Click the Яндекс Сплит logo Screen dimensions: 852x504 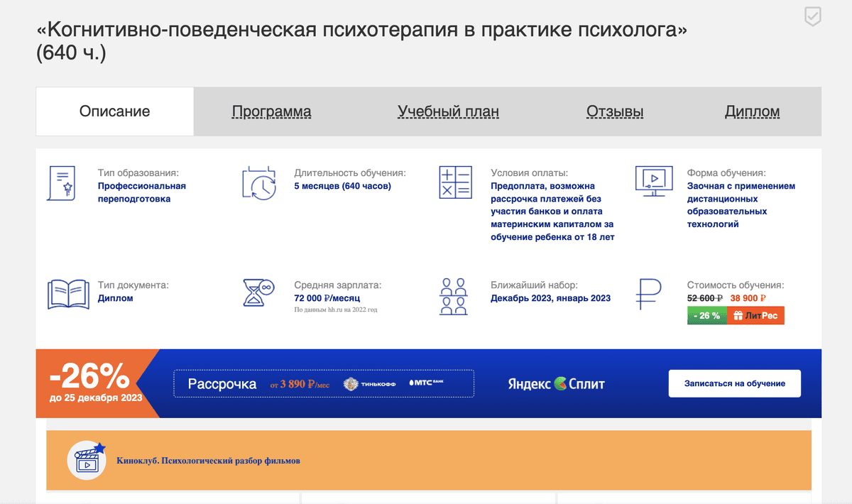(x=557, y=383)
